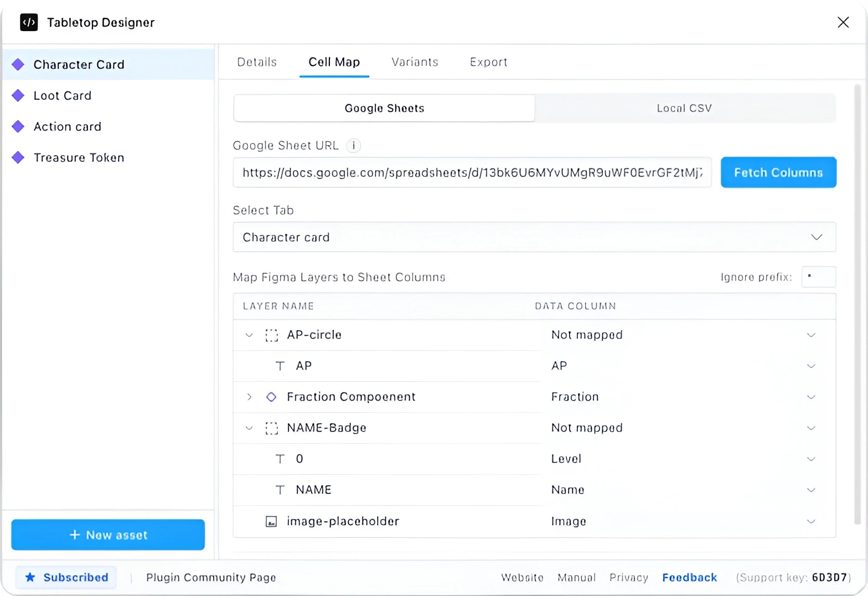Click the info icon beside Google Sheet URL
Viewport: 868px width, 596px height.
353,146
